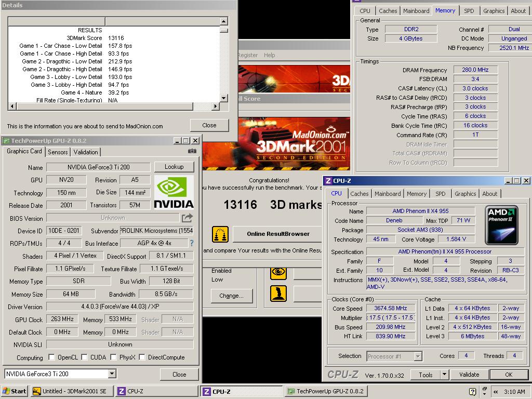Screen dimensions: 532x399
Task: Click the GPU name field NVIDIA GeForce3 Ti 200
Action: 98,167
